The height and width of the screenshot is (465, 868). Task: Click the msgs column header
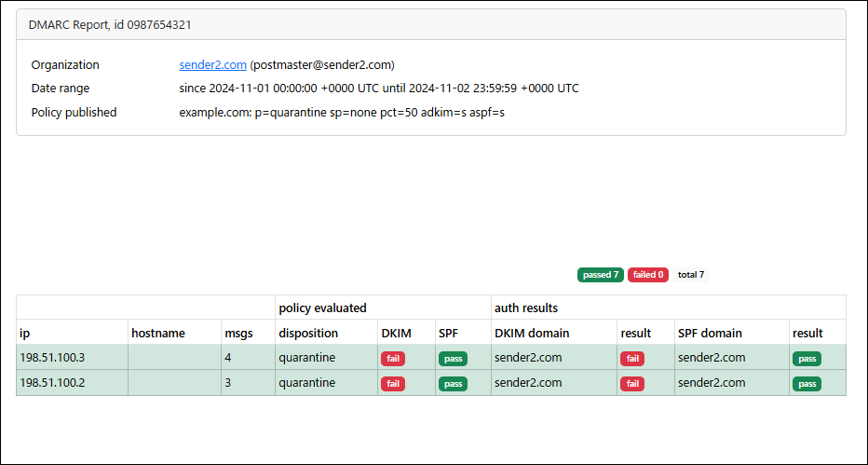[238, 334]
